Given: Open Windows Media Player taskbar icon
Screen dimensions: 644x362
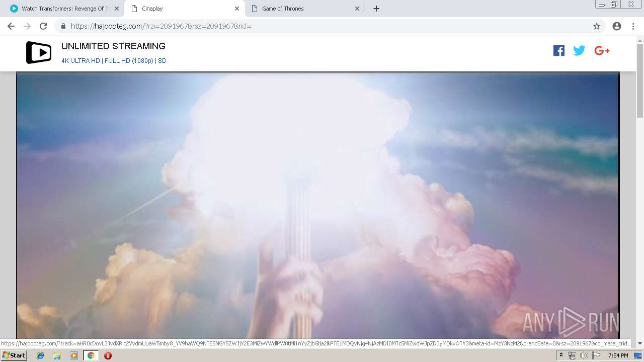Looking at the screenshot, I should tap(74, 355).
